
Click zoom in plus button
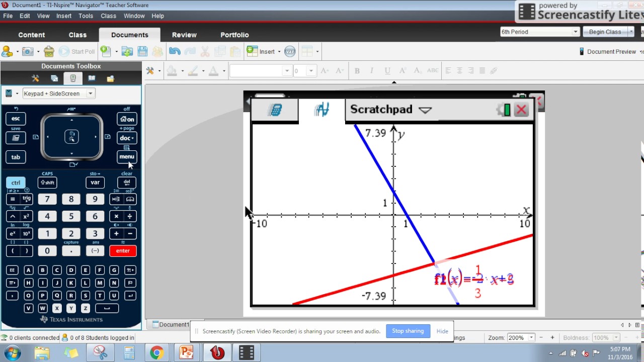pyautogui.click(x=552, y=337)
